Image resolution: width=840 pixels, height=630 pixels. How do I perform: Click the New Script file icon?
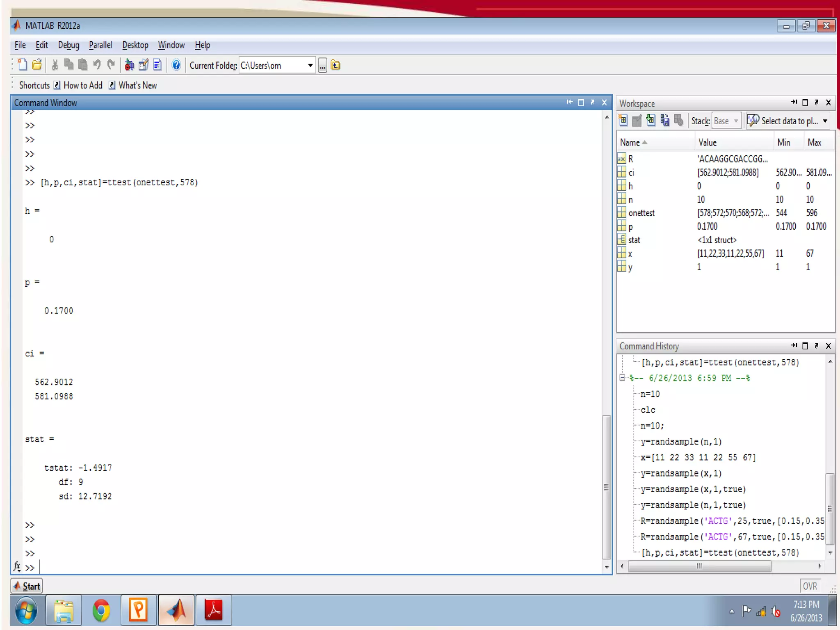click(23, 65)
